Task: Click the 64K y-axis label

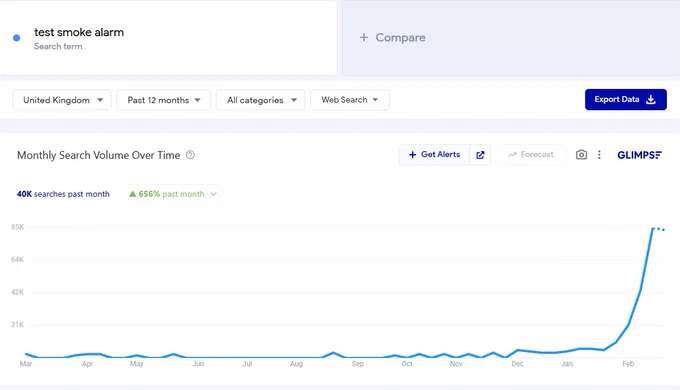Action: point(17,259)
